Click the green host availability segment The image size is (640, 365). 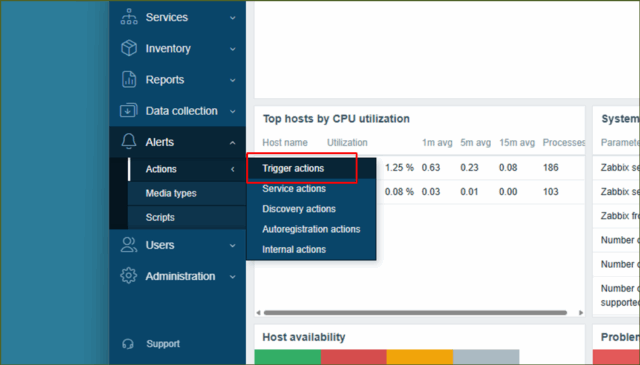[x=288, y=357]
